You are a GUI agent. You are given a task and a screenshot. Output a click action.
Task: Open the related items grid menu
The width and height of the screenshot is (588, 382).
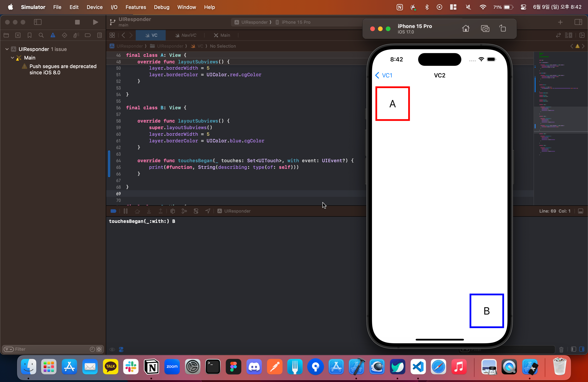(x=112, y=35)
